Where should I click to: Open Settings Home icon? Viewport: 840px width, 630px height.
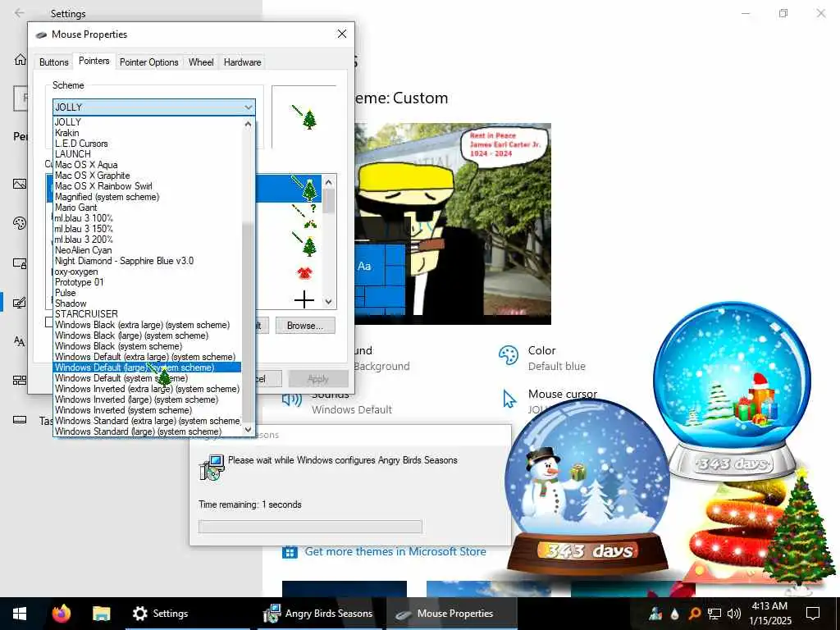20,59
